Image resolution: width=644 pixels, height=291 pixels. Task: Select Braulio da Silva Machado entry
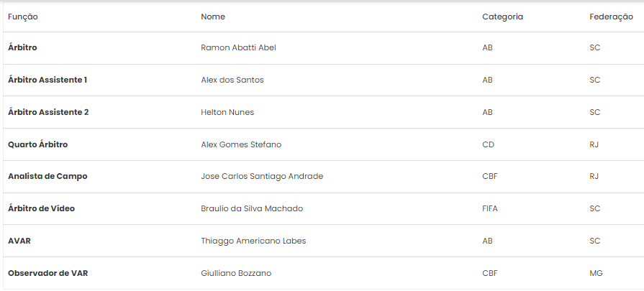coord(252,208)
